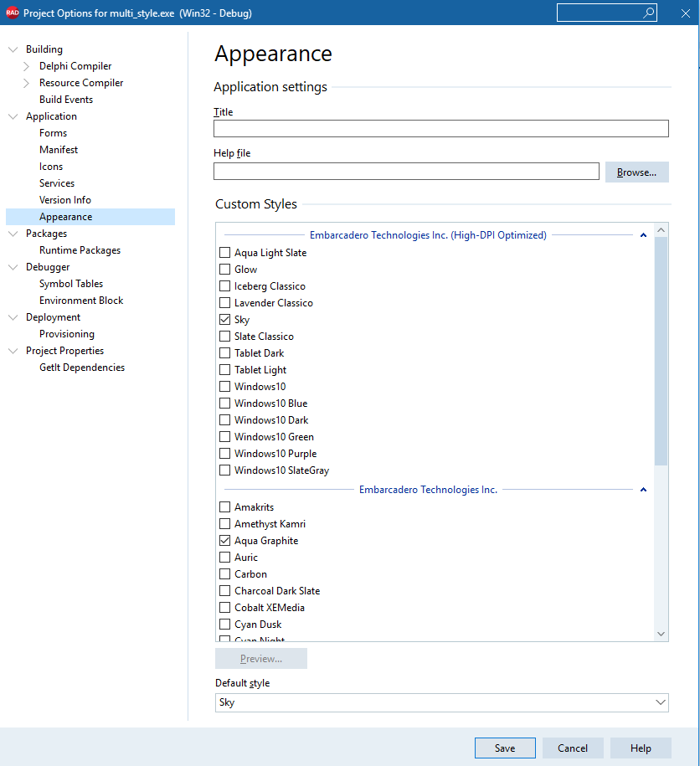Viewport: 700px width, 766px height.
Task: Click the Cancel button
Action: pos(573,748)
